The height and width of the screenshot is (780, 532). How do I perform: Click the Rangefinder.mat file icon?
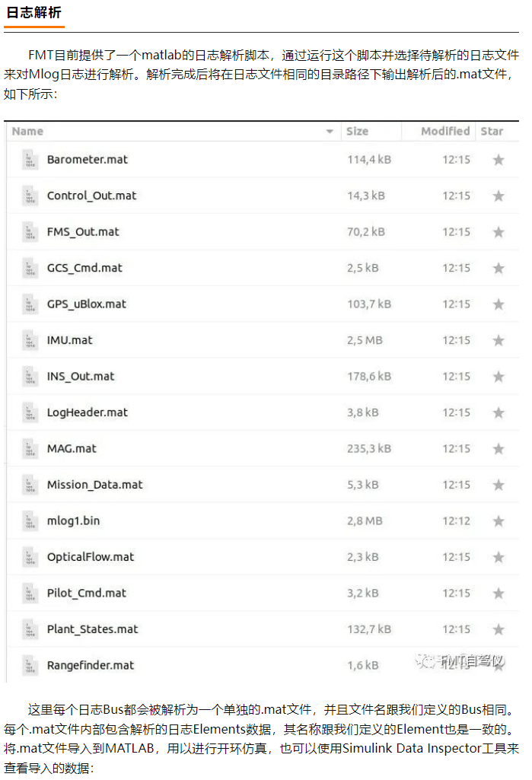pos(30,666)
